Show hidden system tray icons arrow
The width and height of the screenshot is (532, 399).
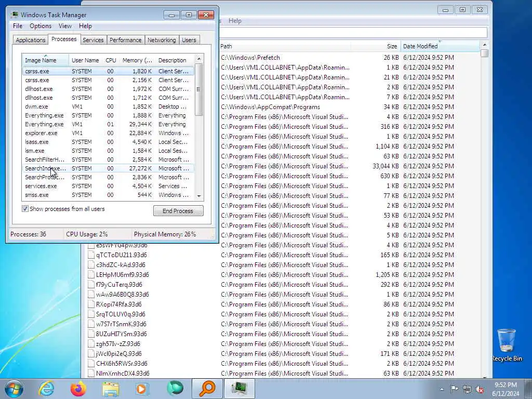point(442,389)
